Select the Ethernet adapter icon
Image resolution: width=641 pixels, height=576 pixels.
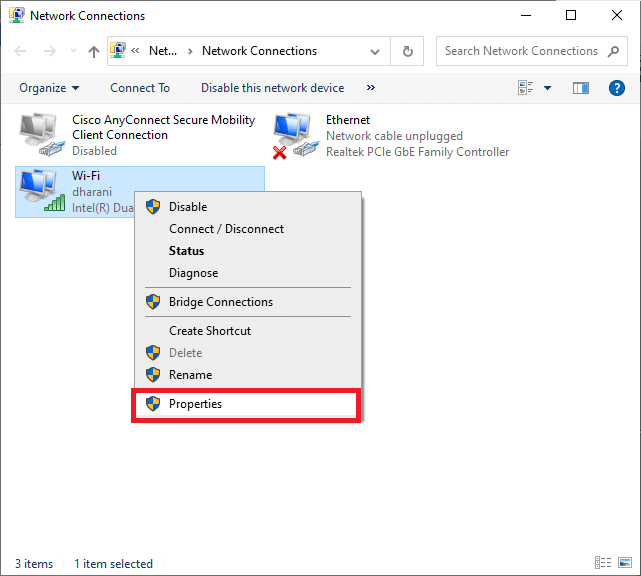pos(294,136)
